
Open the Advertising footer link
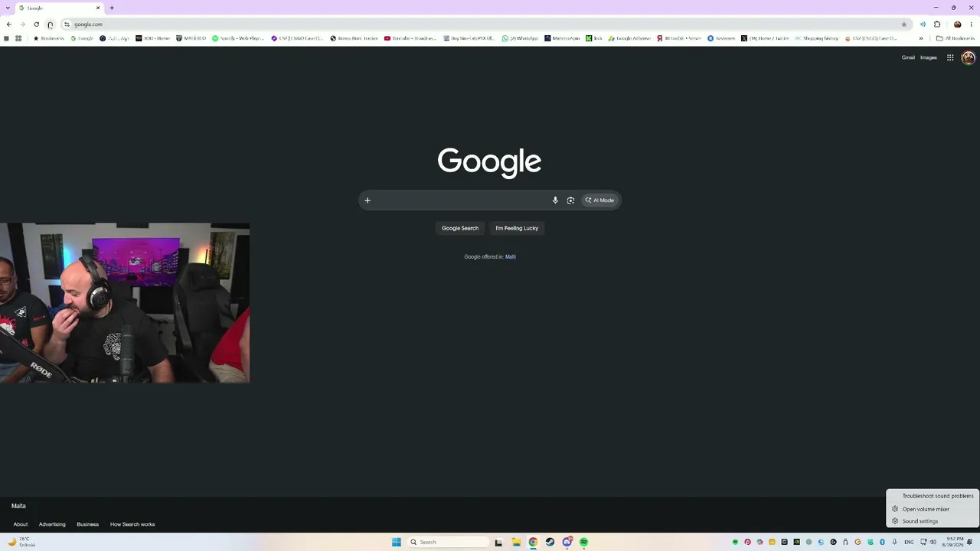[52, 524]
